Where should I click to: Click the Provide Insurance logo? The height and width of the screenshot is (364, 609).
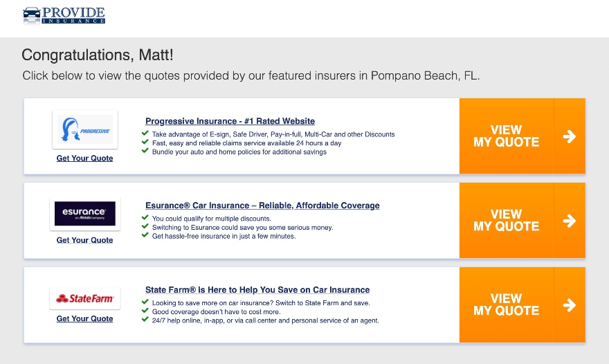[64, 15]
